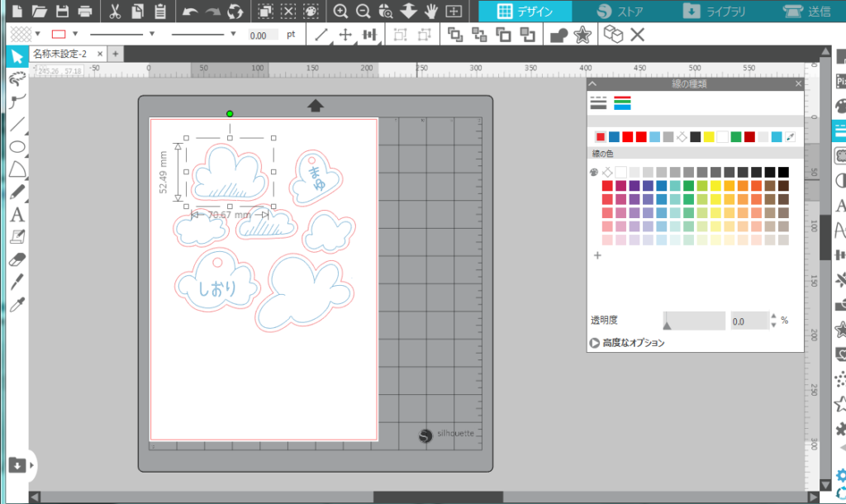Viewport: 846px width, 504px height.
Task: Select the arrow Select tool in left toolbar
Action: click(x=17, y=56)
